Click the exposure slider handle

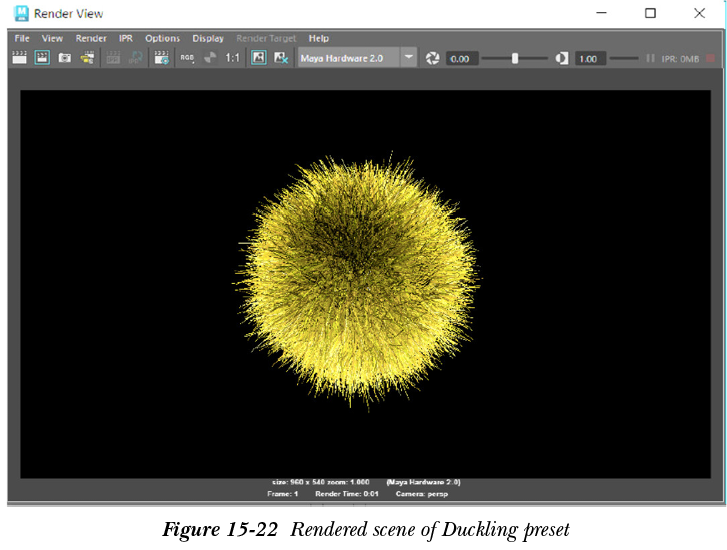[515, 58]
